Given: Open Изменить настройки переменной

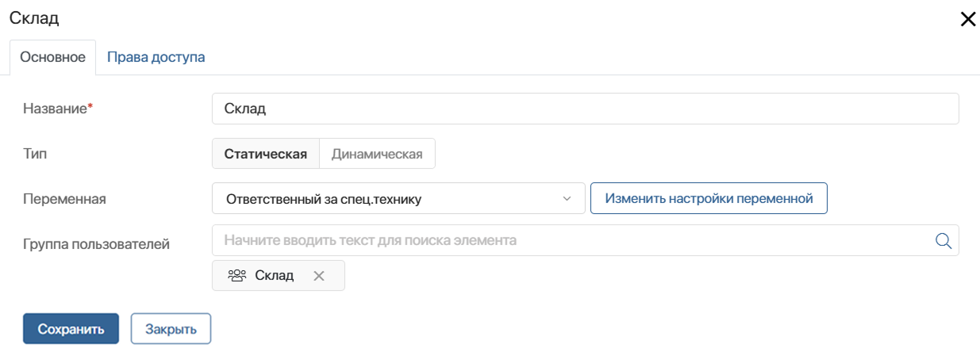Looking at the screenshot, I should (709, 199).
